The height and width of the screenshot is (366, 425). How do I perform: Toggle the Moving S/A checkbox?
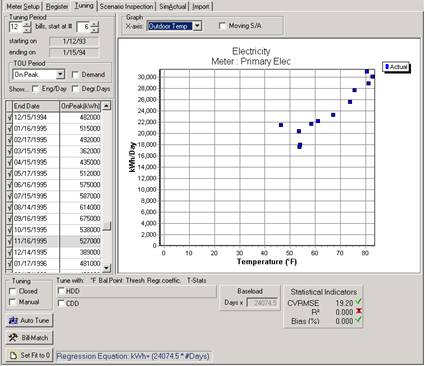[x=222, y=26]
